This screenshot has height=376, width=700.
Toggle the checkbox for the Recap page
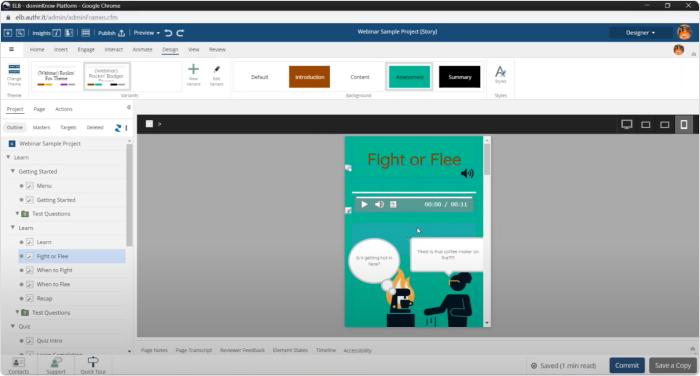30,298
